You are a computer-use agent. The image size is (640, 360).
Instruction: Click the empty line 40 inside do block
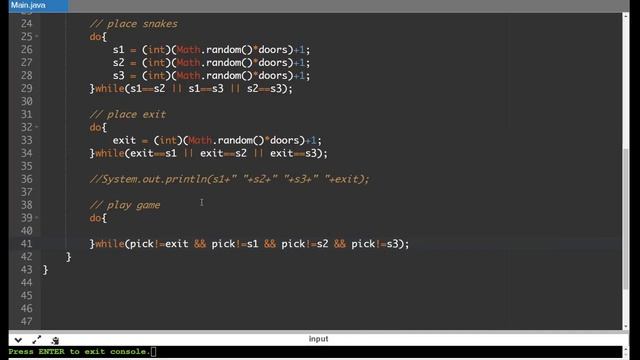331,231
